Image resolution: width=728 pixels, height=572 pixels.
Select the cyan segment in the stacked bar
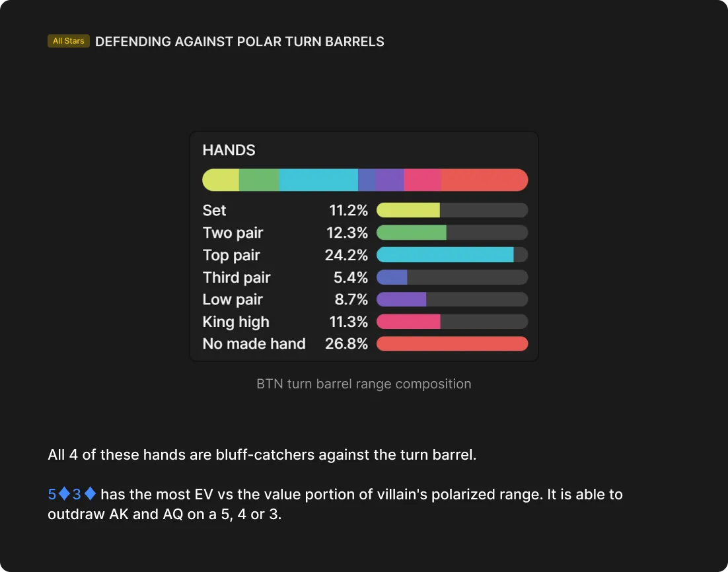click(318, 180)
